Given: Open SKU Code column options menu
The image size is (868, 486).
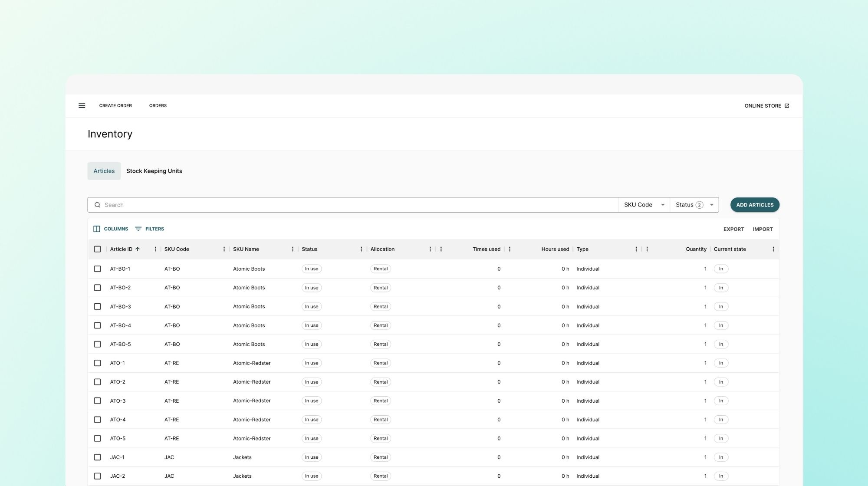Looking at the screenshot, I should [x=224, y=249].
